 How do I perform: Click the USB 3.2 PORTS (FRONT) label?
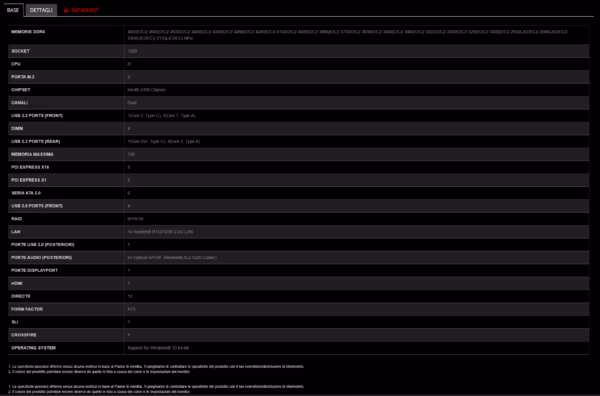[37, 116]
